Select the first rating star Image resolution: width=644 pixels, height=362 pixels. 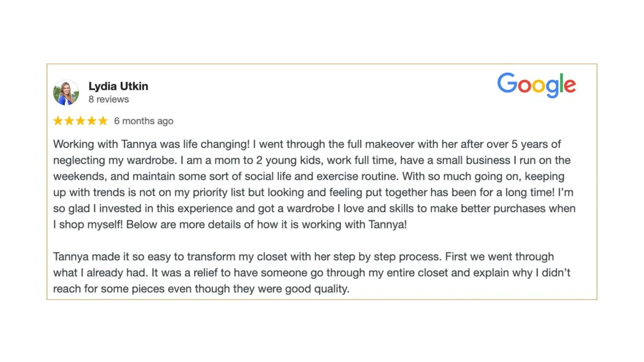point(58,121)
